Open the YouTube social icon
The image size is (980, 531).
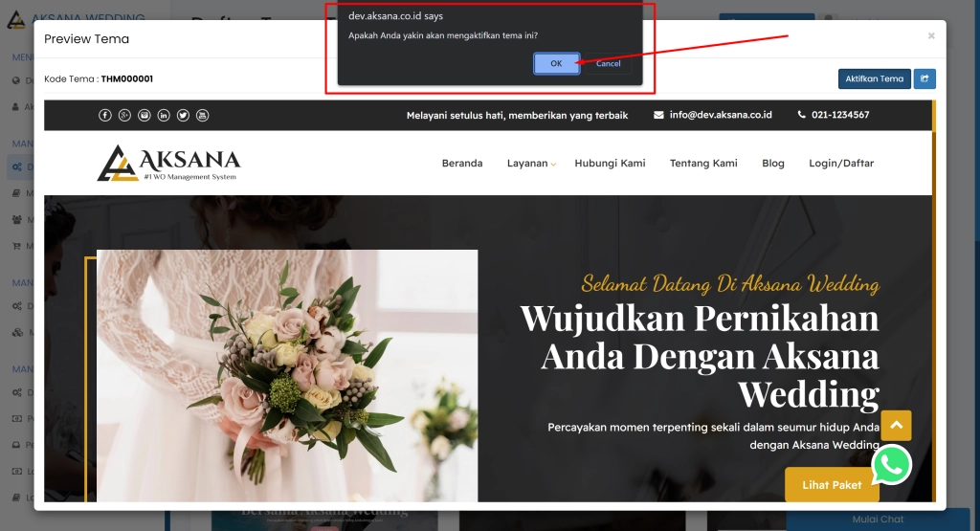coord(203,115)
